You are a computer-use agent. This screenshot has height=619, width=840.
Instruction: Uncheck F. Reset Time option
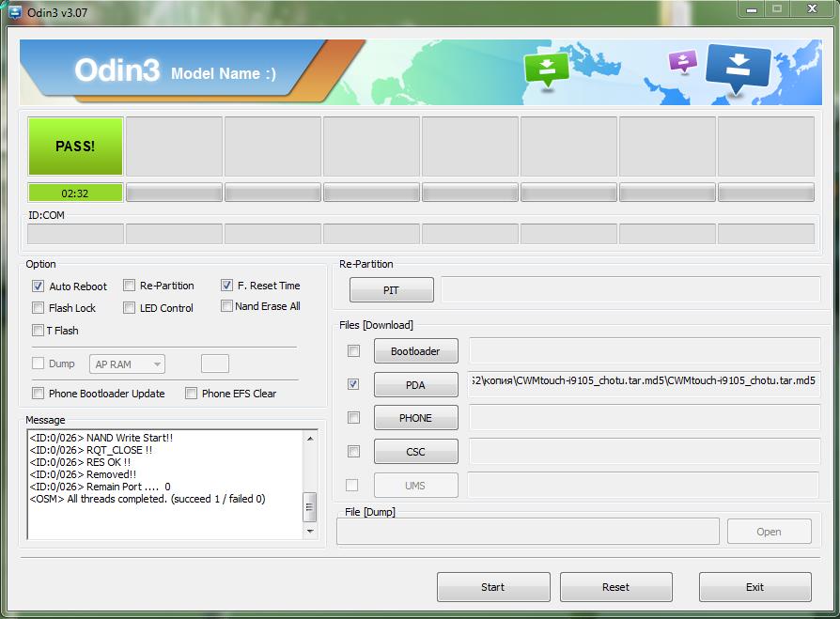(x=226, y=285)
